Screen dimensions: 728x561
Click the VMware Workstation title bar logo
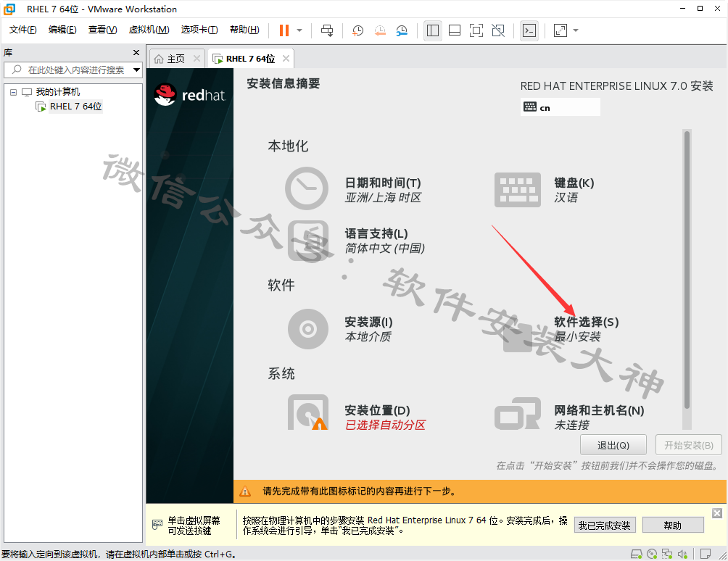coord(9,9)
